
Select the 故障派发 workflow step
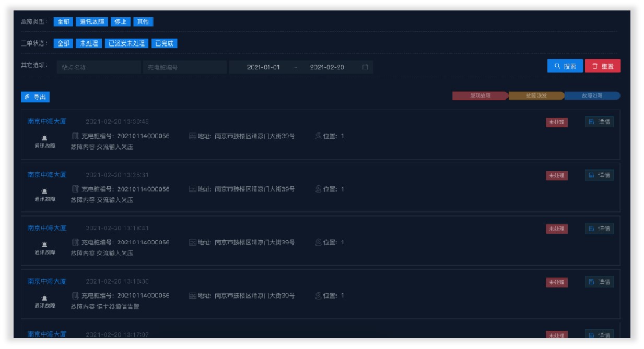tap(536, 96)
